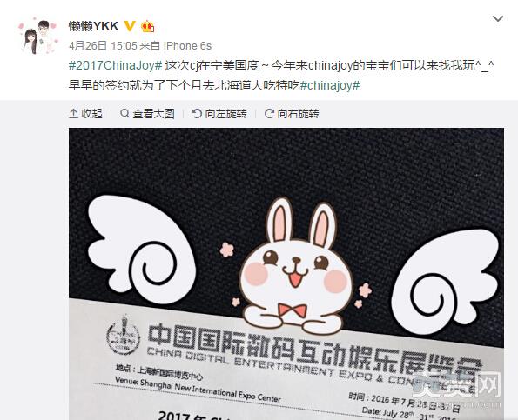The width and height of the screenshot is (518, 420).
Task: Click the crown membership badge icon
Action: tap(148, 26)
